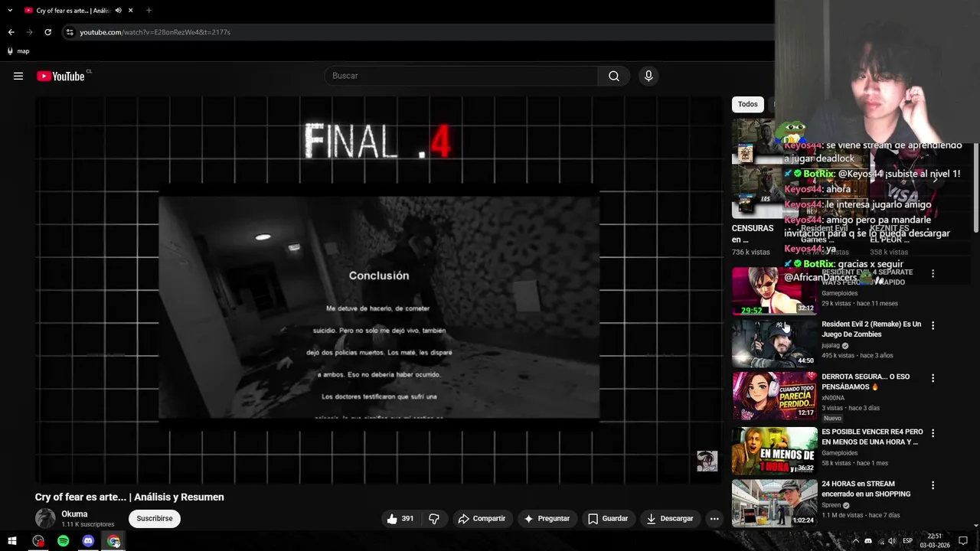Click the video title 'Cry of fear es arte...'
The width and height of the screenshot is (980, 551).
(129, 497)
